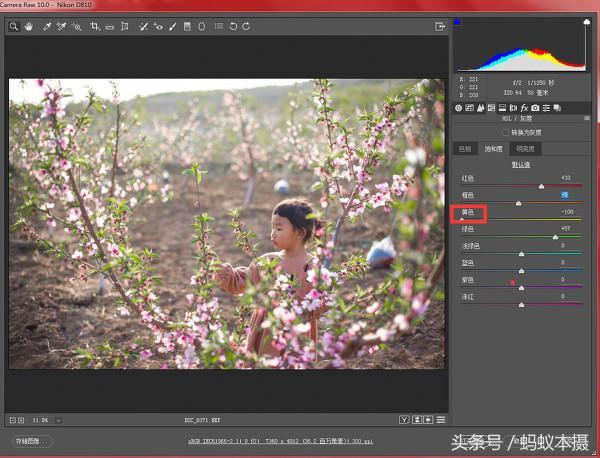Open the Effects (fx) panel

point(524,107)
